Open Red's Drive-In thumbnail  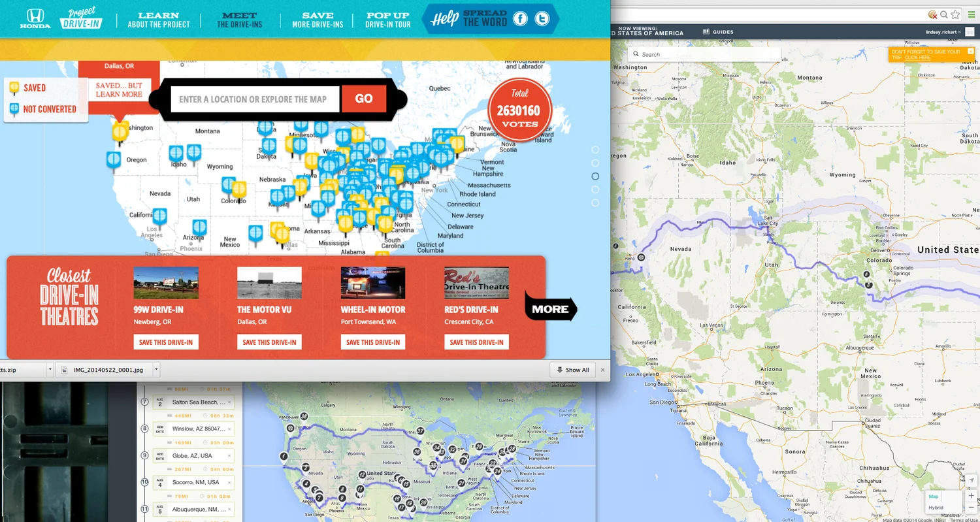pyautogui.click(x=476, y=283)
